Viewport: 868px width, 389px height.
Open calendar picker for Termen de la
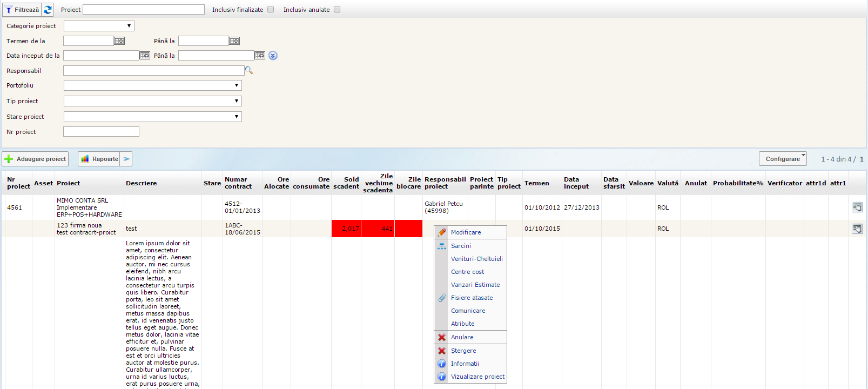(x=119, y=41)
